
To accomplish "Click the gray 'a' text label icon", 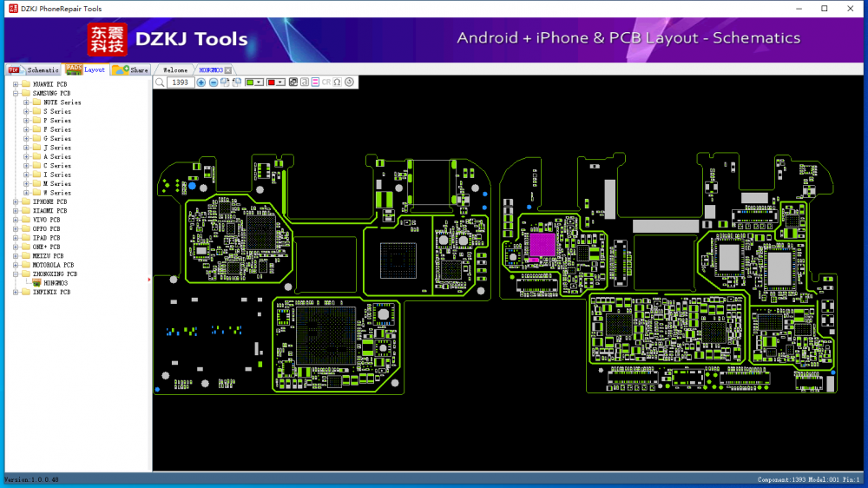I will point(305,82).
